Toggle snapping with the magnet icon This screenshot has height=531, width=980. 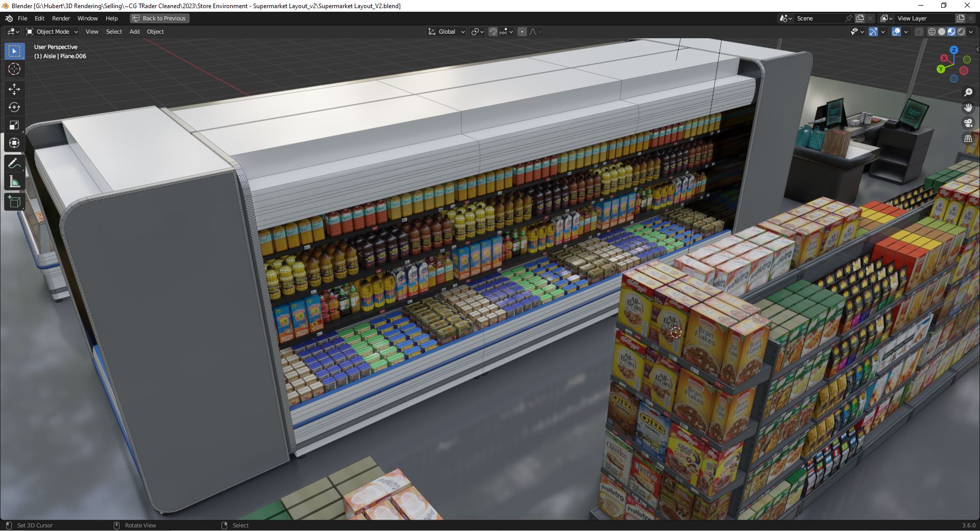pyautogui.click(x=493, y=32)
